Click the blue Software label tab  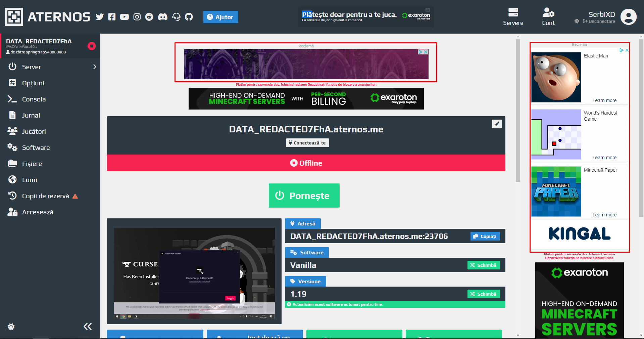tap(307, 252)
